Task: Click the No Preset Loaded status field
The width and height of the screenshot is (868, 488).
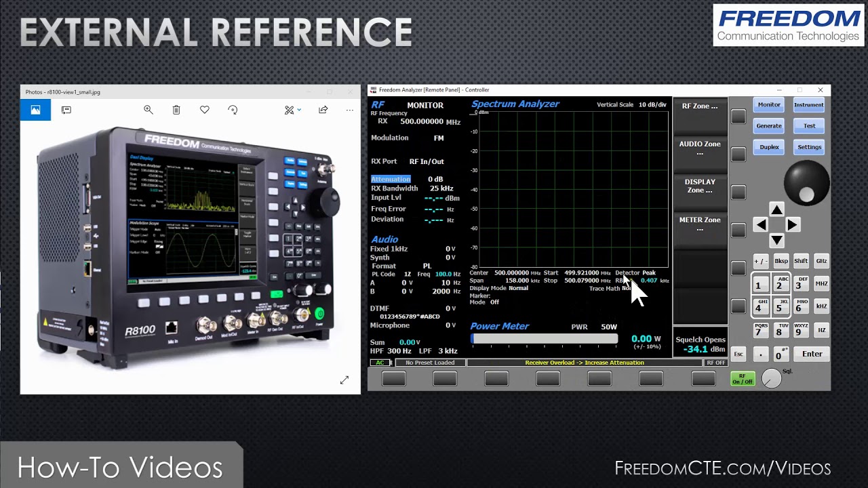Action: (x=430, y=363)
